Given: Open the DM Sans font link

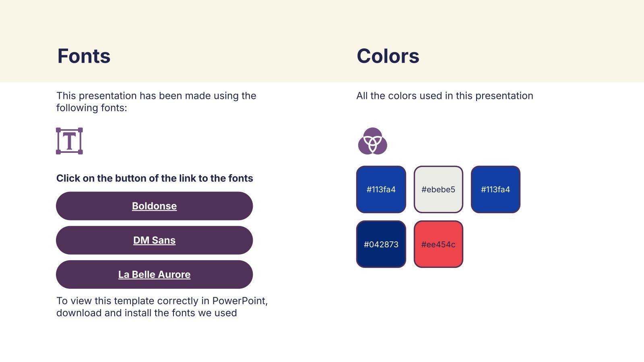Looking at the screenshot, I should click(x=154, y=240).
